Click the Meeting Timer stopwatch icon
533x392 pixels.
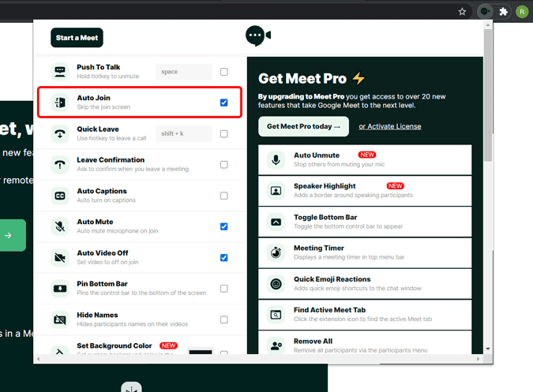pos(276,253)
